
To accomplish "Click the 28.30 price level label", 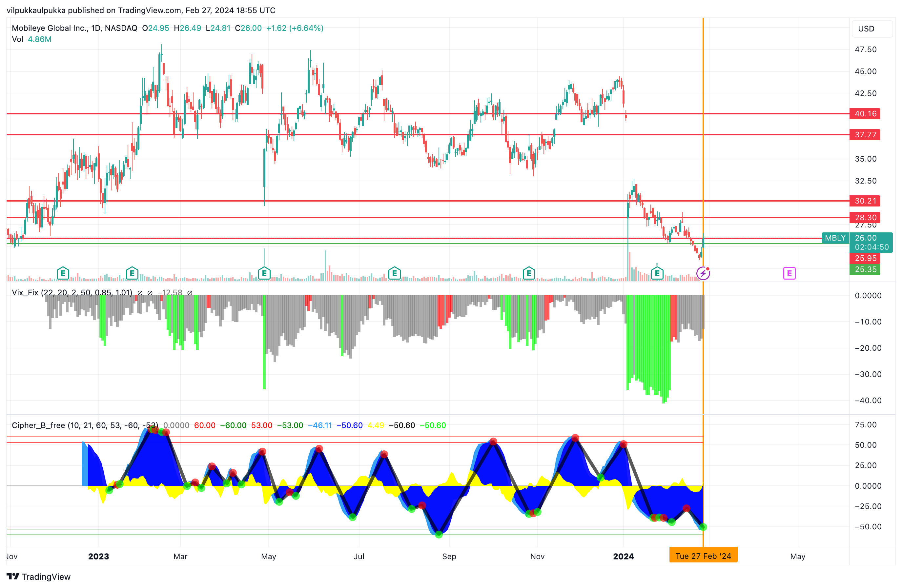I will click(x=865, y=217).
